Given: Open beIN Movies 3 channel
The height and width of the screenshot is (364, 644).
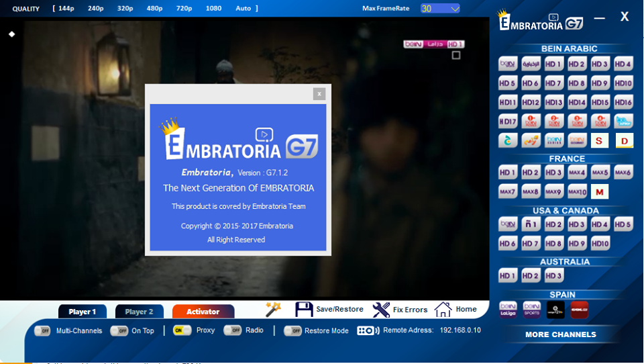Looking at the screenshot, I should [x=577, y=122].
